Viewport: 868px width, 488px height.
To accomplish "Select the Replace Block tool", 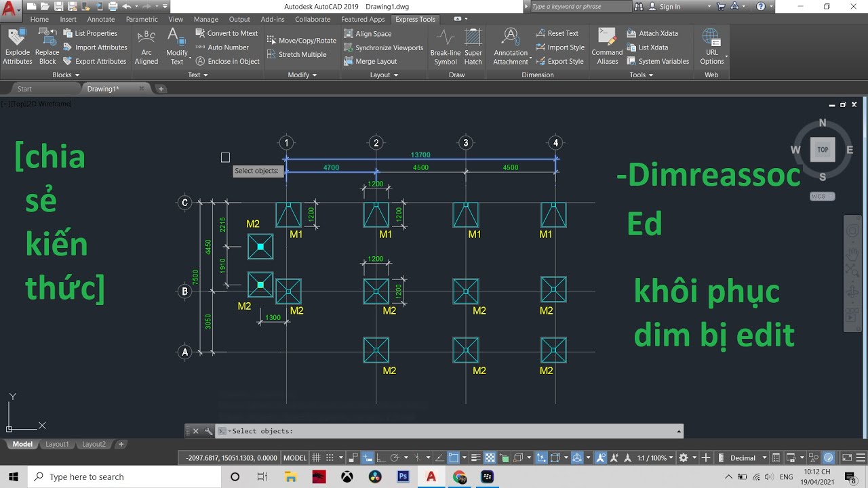I will [x=47, y=47].
